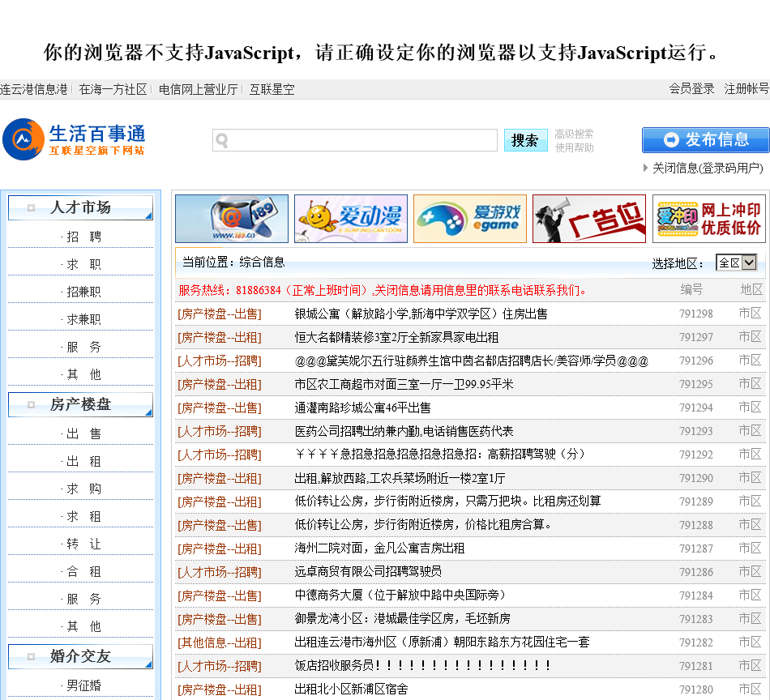Open 电信网上营业厅 in top navigation
This screenshot has height=700, width=770.
click(x=199, y=89)
